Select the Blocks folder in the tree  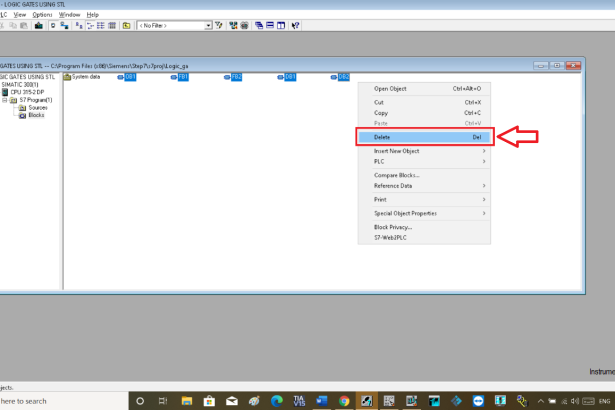35,115
